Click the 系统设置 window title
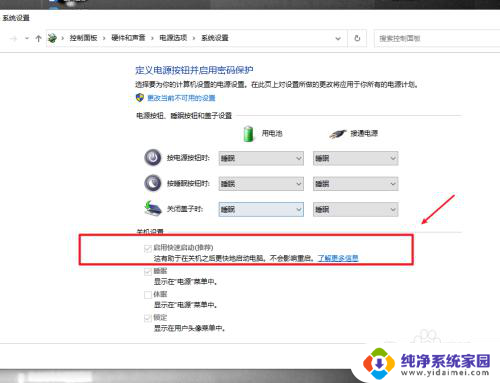The height and width of the screenshot is (383, 500). (x=16, y=18)
